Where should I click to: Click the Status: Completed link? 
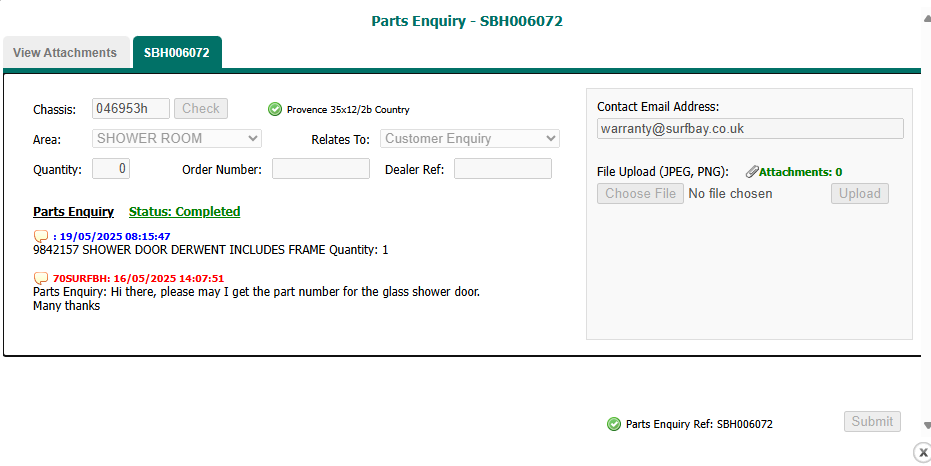pos(185,212)
